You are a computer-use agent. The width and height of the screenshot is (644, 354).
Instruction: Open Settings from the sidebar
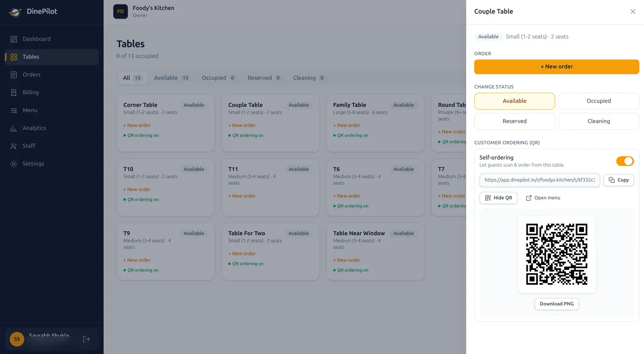[52, 164]
